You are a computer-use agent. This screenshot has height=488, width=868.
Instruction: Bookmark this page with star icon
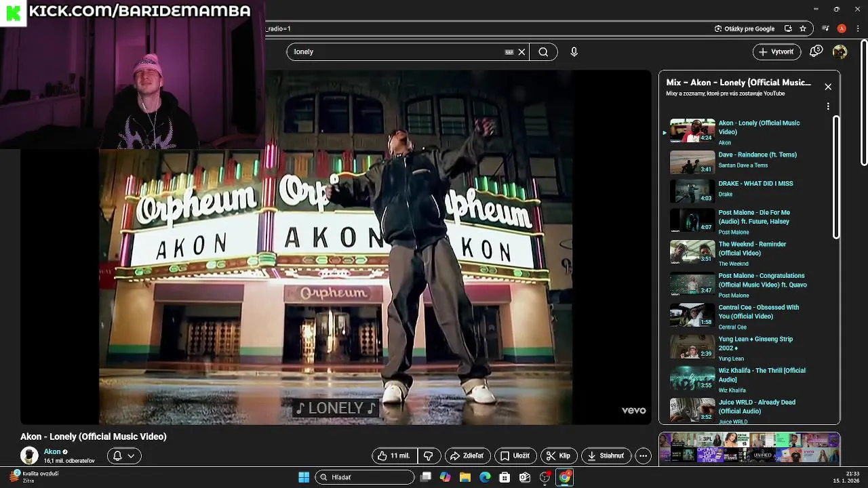803,28
